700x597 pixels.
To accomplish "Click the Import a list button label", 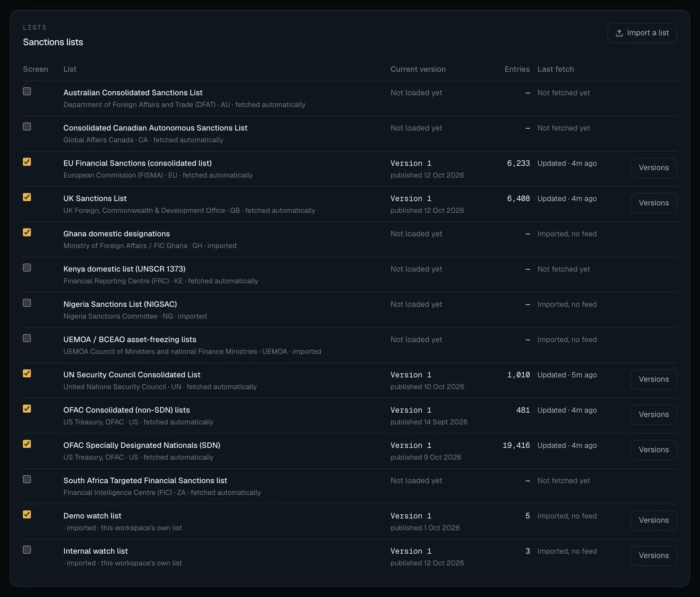I will click(x=647, y=33).
